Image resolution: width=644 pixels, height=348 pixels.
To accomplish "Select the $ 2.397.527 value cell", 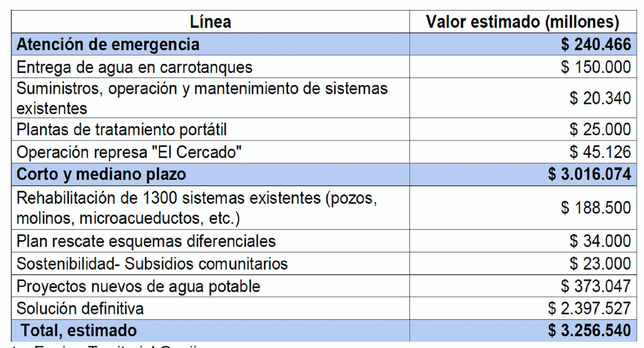I will tap(523, 308).
